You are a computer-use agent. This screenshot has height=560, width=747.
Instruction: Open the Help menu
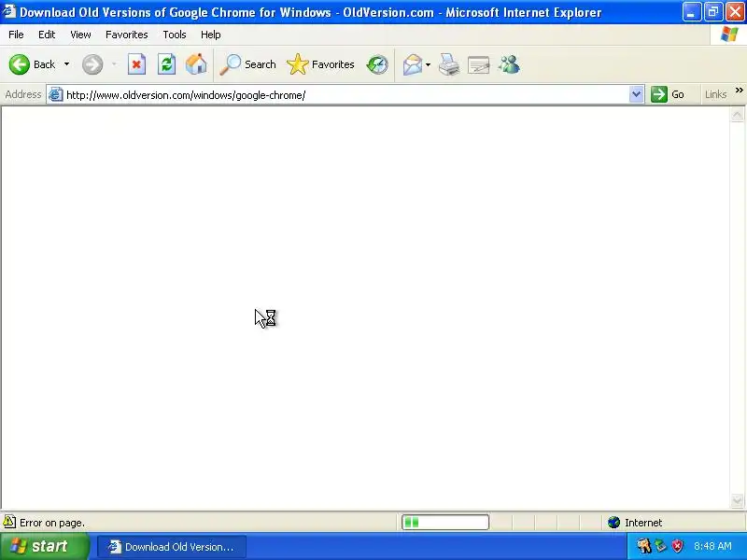coord(211,35)
